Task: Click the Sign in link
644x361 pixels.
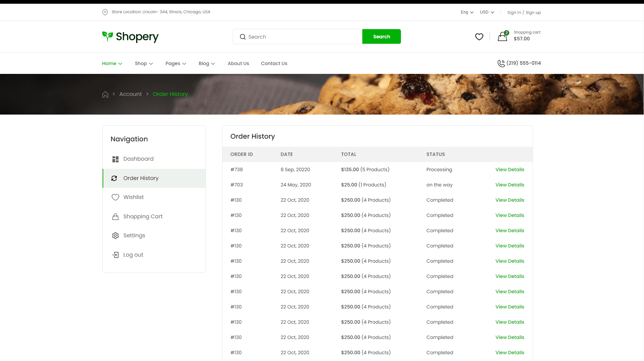Action: click(514, 13)
